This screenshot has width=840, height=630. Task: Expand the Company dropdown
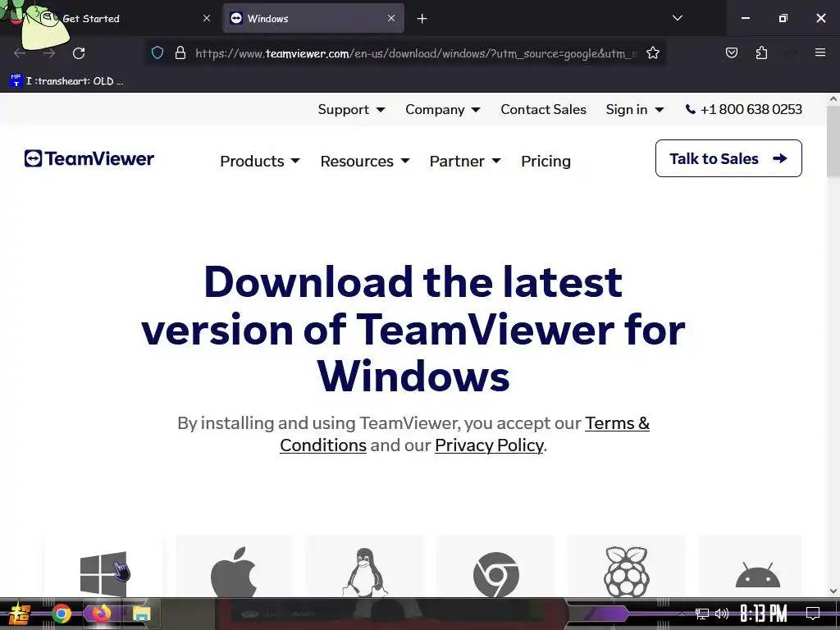442,109
